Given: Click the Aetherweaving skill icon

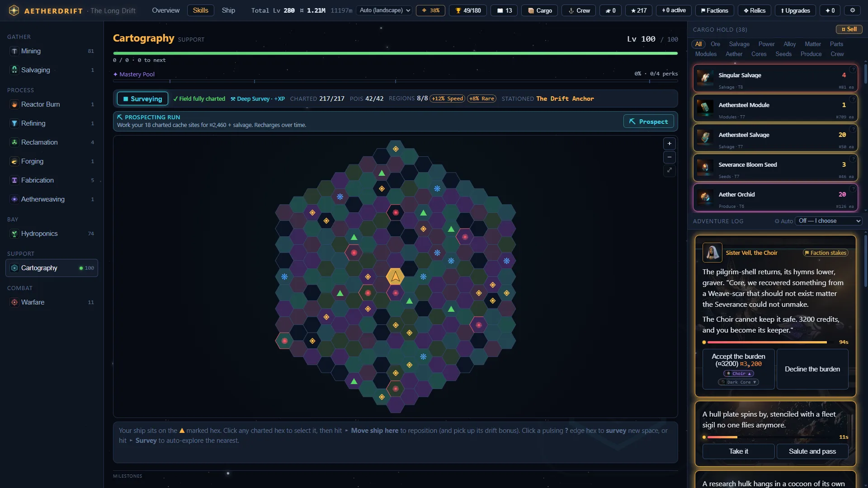Looking at the screenshot, I should pos(14,199).
